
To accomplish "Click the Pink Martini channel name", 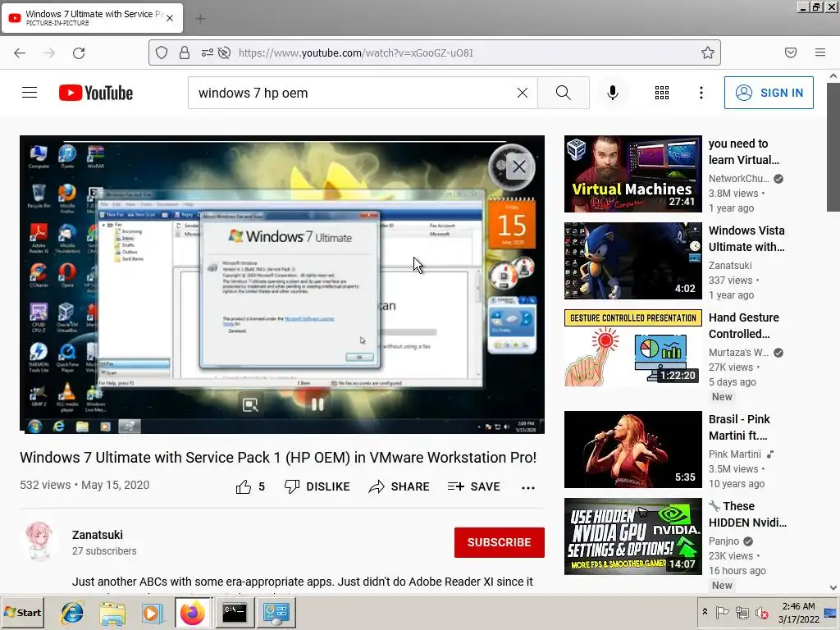I will click(735, 454).
